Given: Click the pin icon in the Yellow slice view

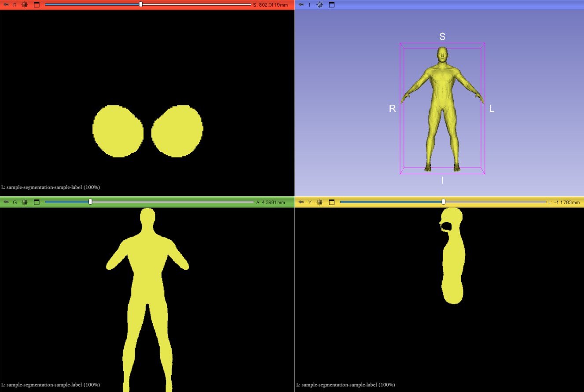Looking at the screenshot, I should tap(301, 202).
